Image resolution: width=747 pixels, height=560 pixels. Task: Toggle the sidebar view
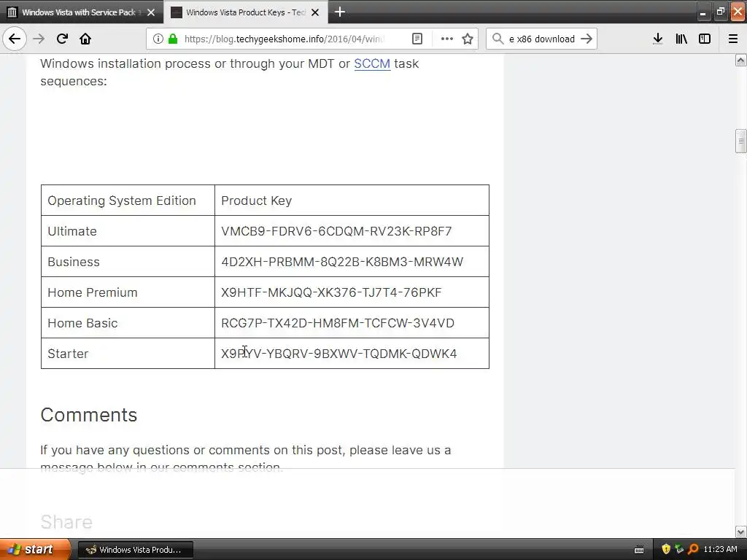point(705,39)
